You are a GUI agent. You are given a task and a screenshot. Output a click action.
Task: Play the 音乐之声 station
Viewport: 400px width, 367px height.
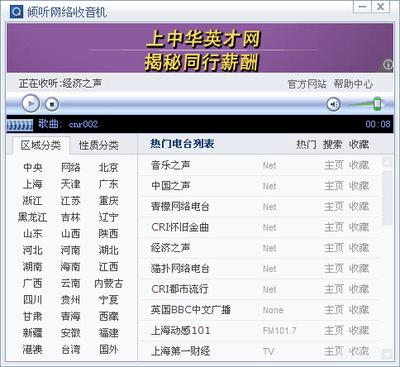click(170, 165)
